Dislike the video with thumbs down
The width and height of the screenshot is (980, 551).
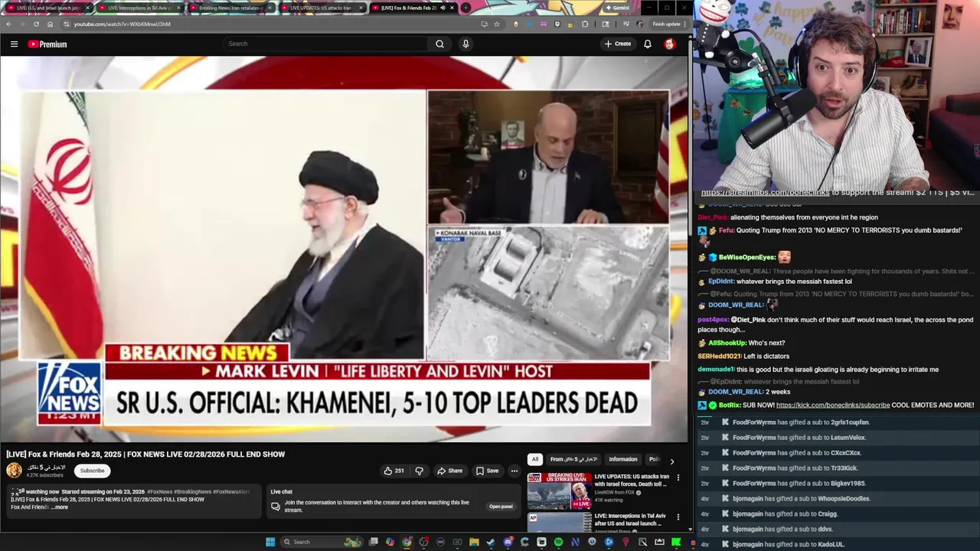[x=419, y=471]
